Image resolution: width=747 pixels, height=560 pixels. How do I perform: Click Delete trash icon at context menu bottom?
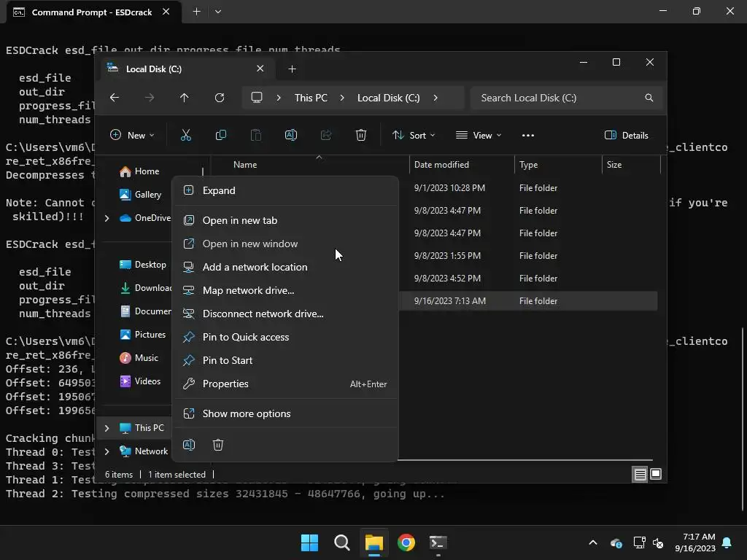click(x=218, y=445)
